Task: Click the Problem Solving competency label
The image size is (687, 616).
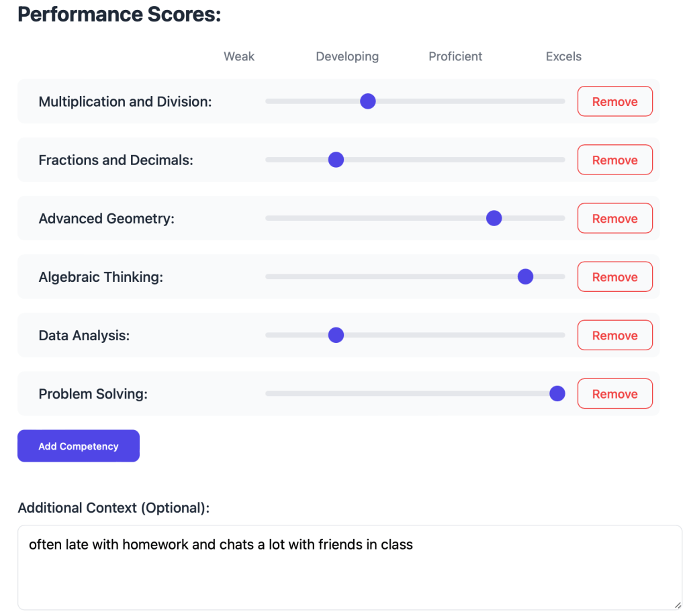Action: coord(93,394)
